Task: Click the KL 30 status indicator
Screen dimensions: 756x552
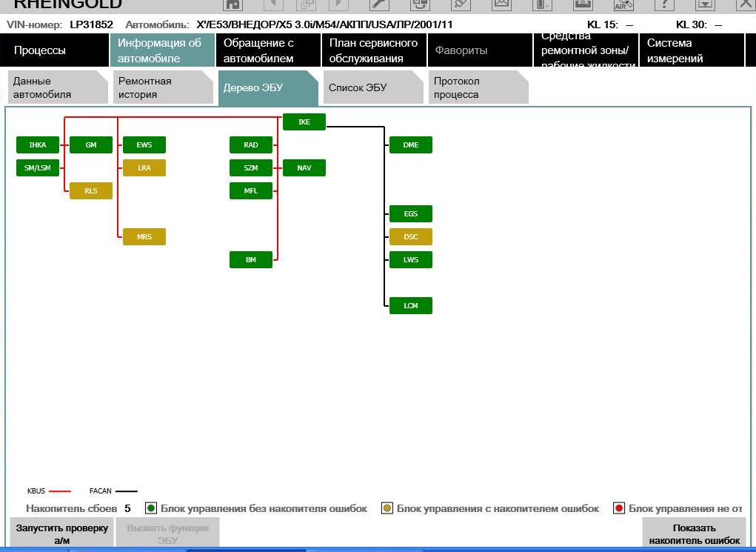Action: 699,24
